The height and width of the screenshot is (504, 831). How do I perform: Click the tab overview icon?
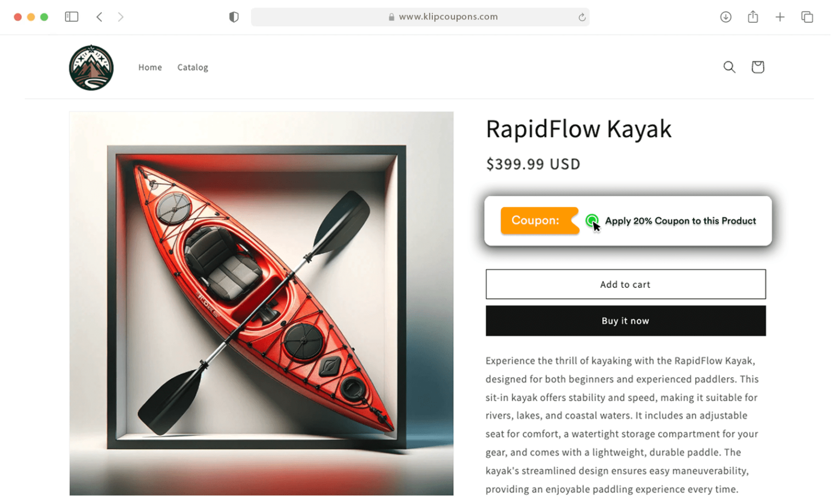806,17
